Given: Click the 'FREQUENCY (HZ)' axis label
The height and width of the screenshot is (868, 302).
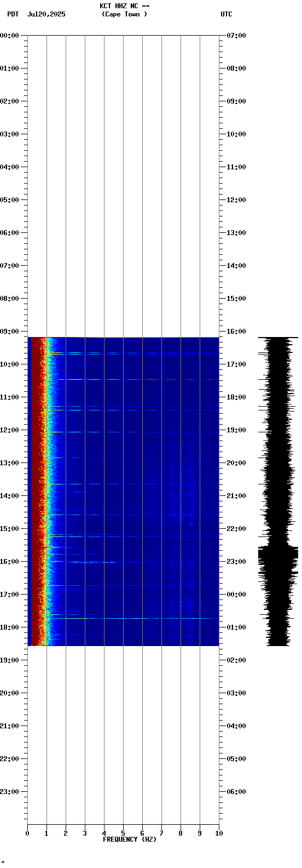Looking at the screenshot, I should [129, 840].
